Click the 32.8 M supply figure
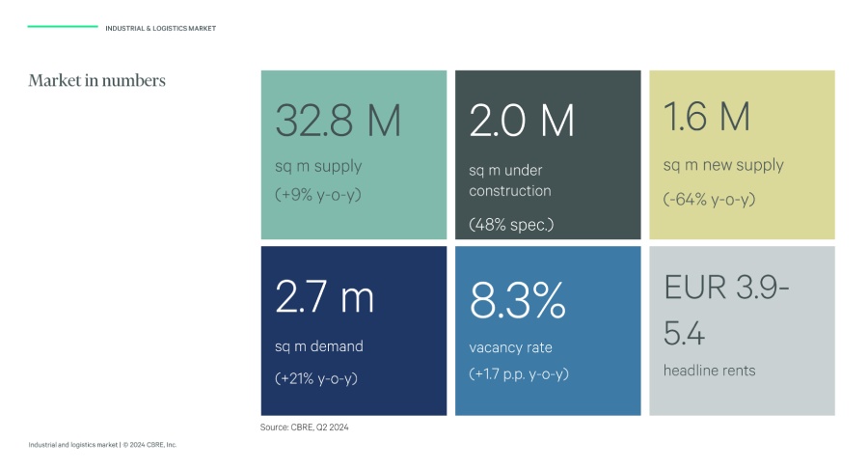868x468 pixels. click(338, 121)
